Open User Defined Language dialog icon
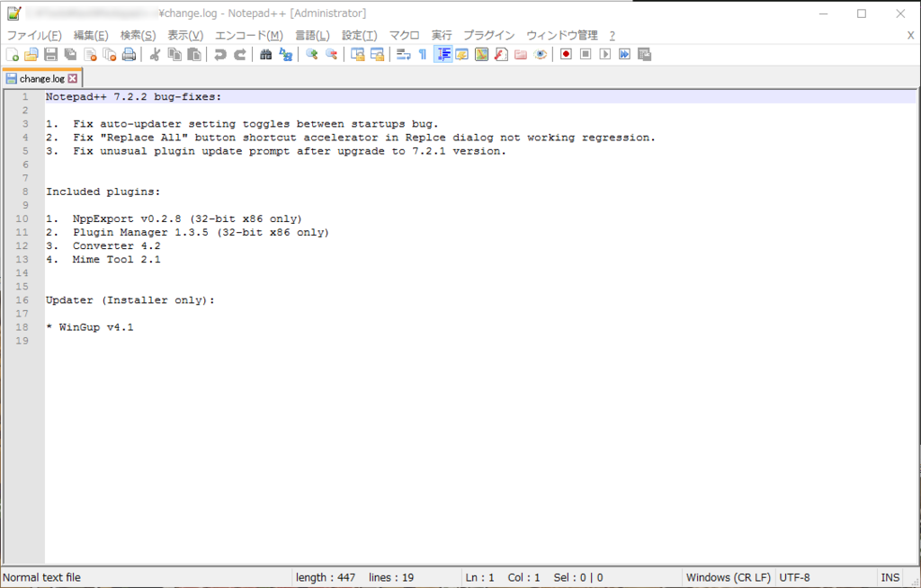 point(462,55)
